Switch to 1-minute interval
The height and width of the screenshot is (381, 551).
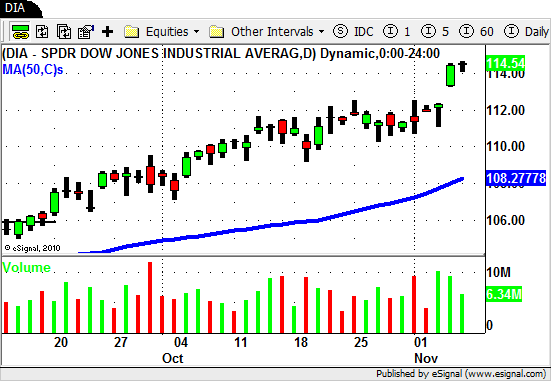(x=397, y=32)
